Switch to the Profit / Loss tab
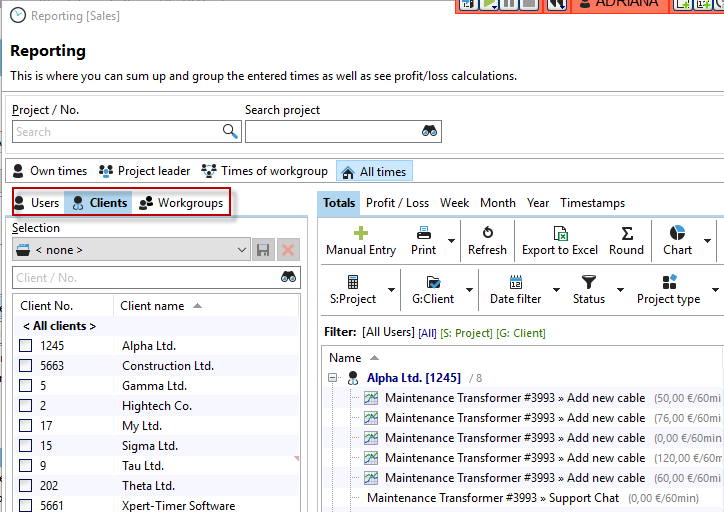 pos(397,203)
